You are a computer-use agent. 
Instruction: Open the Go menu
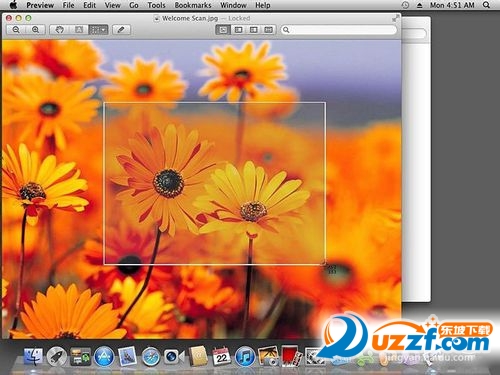coord(134,5)
